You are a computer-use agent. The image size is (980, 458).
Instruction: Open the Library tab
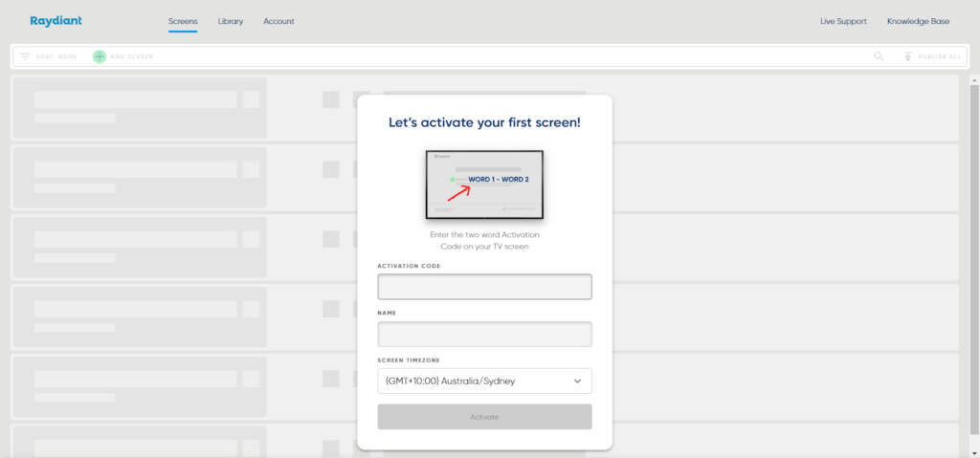tap(231, 21)
